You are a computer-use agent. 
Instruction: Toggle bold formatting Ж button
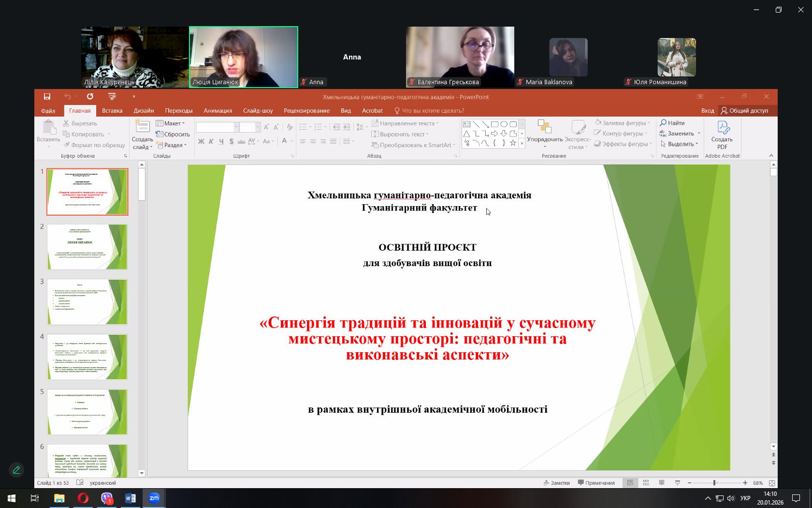click(201, 141)
